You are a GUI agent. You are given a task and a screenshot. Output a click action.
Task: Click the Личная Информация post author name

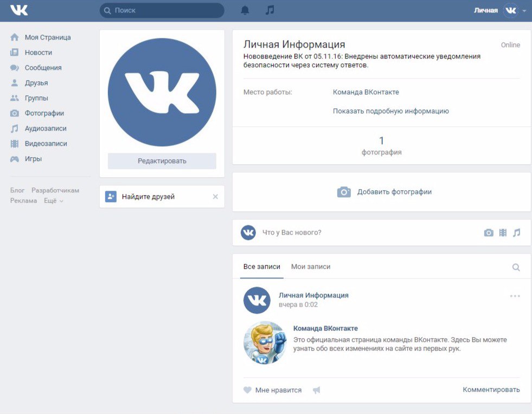pyautogui.click(x=313, y=295)
